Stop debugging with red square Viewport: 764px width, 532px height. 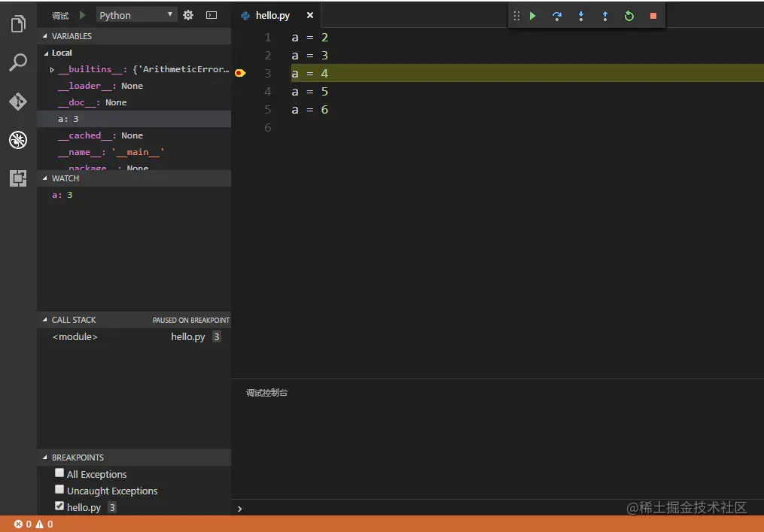pos(653,16)
